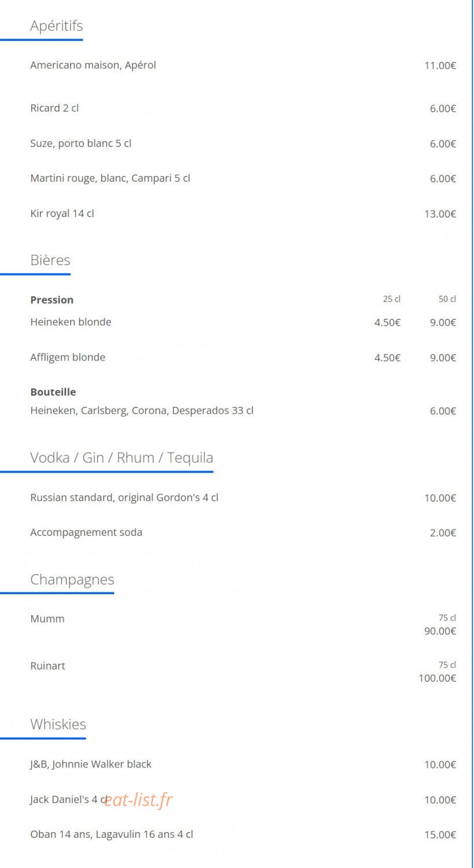The image size is (474, 868).
Task: Click the Pression subheading
Action: coord(52,300)
